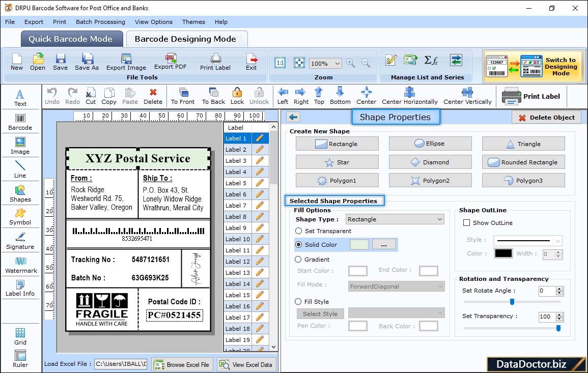Insert a Symbol from sidebar
Image resolution: width=588 pixels, height=373 pixels.
[x=20, y=217]
